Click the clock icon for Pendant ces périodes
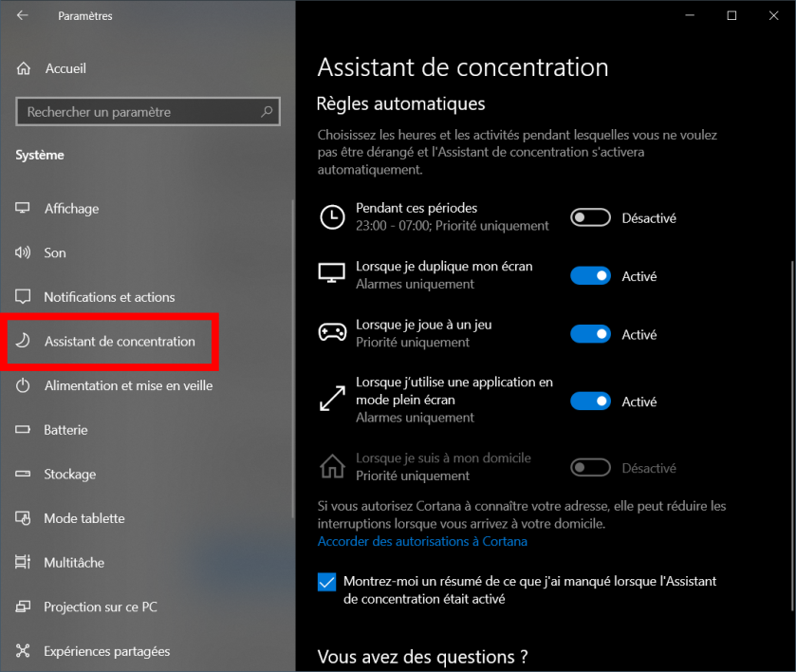This screenshot has width=796, height=672. click(x=332, y=217)
